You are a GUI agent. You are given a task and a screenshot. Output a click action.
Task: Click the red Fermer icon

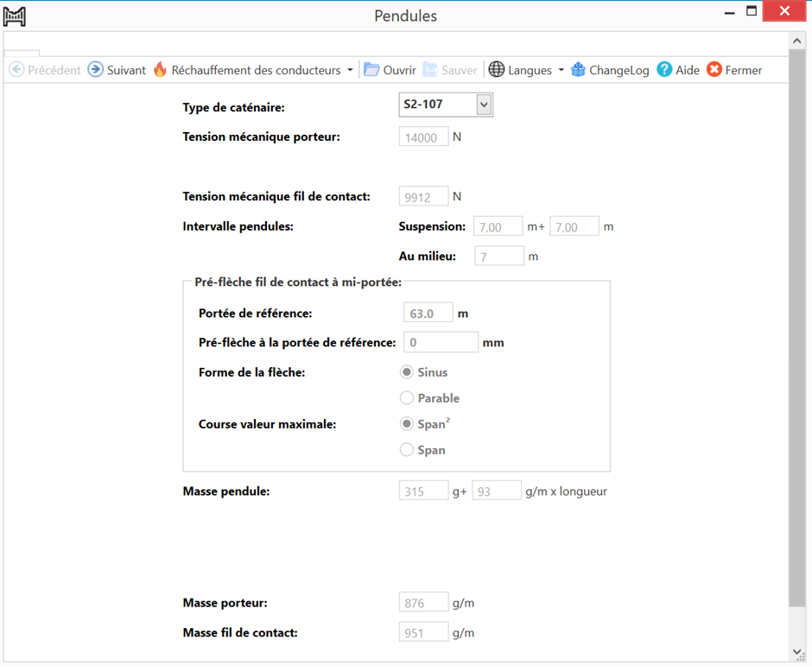point(714,70)
